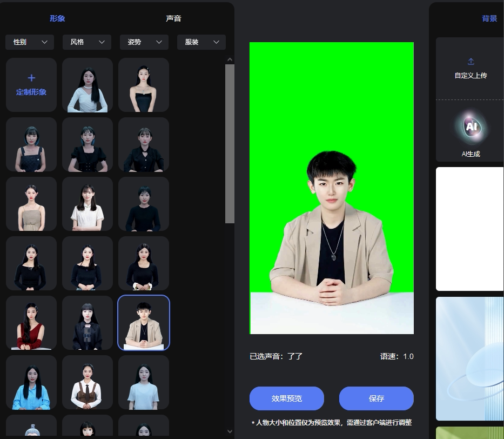Select the plain white background swatch
Viewport: 504px width, 439px height.
point(470,229)
